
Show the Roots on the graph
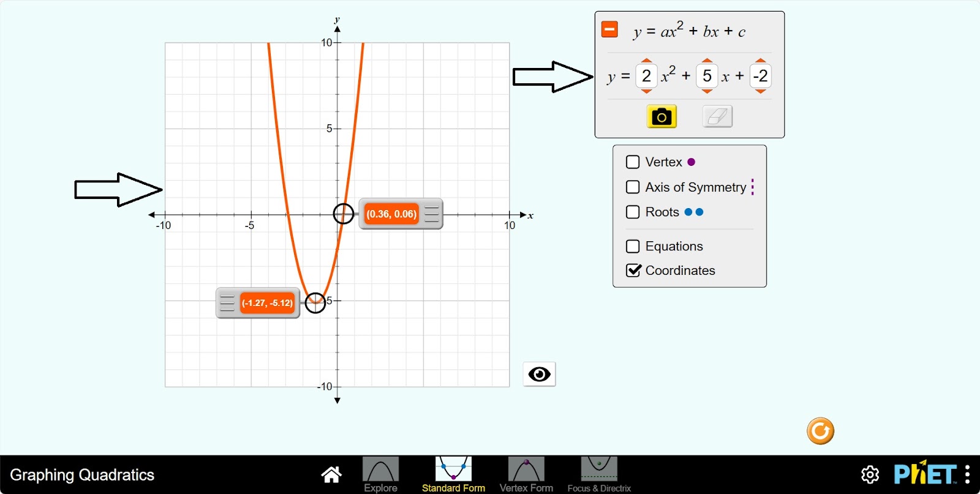tap(633, 212)
